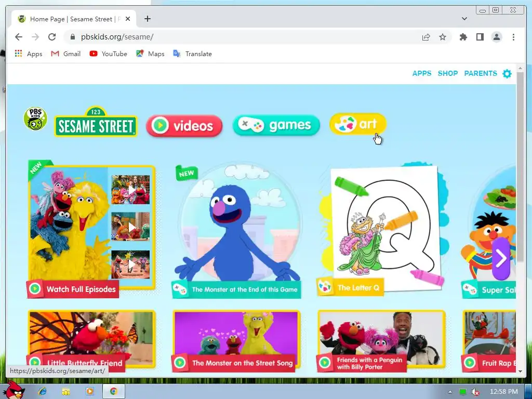Viewport: 532px width, 399px height.
Task: Open Internet Explorer from the taskbar
Action: tap(43, 391)
